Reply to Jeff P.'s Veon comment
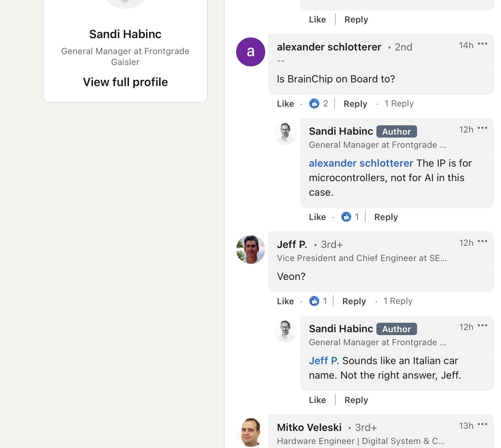Screen dimensions: 501x448 354,301
